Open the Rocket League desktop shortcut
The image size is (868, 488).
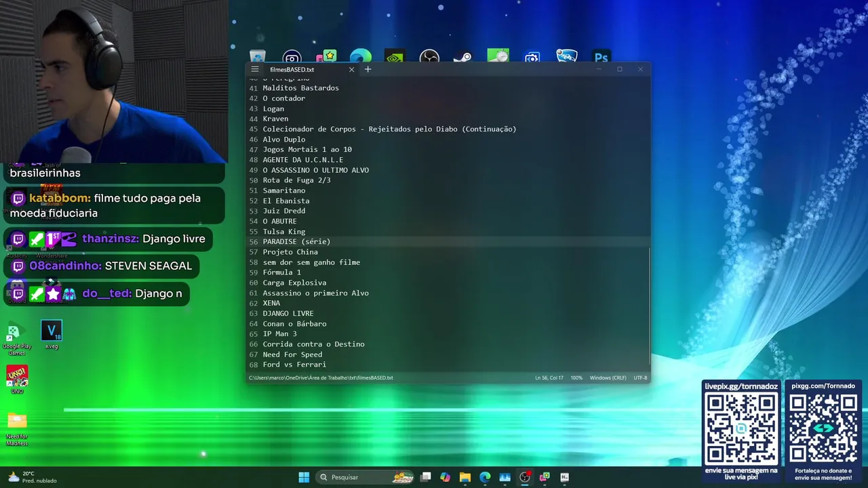click(x=566, y=57)
